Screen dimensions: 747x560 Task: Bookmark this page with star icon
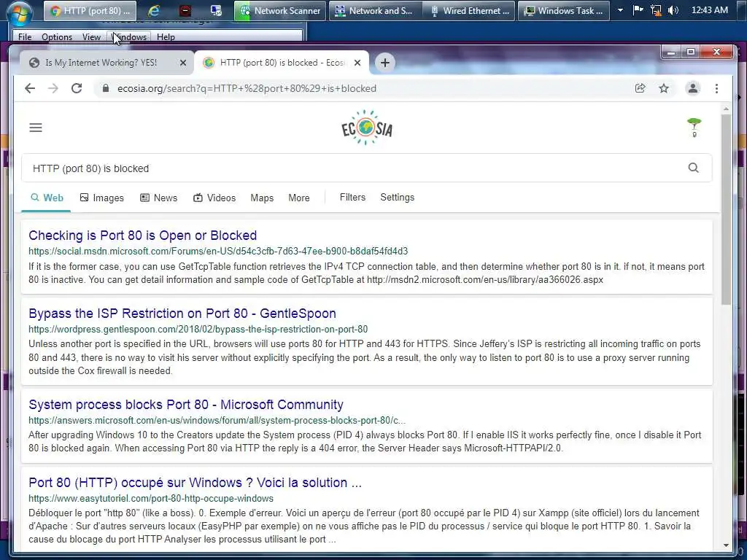tap(664, 88)
